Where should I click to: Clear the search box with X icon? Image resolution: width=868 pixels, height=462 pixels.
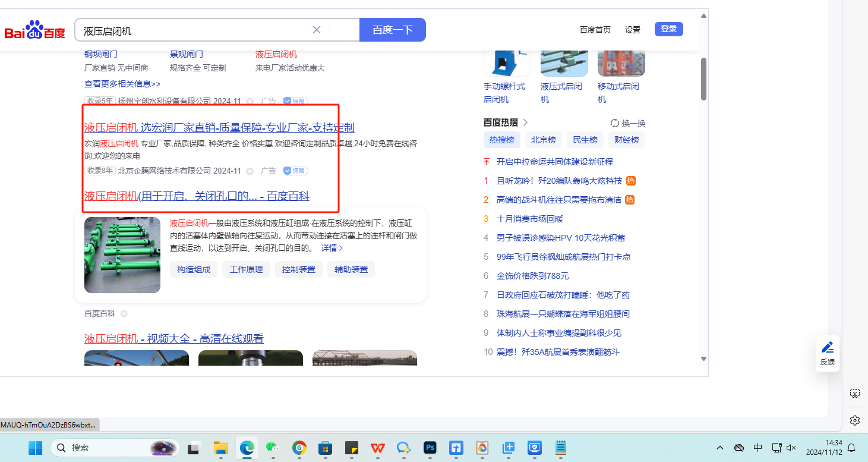coord(317,30)
